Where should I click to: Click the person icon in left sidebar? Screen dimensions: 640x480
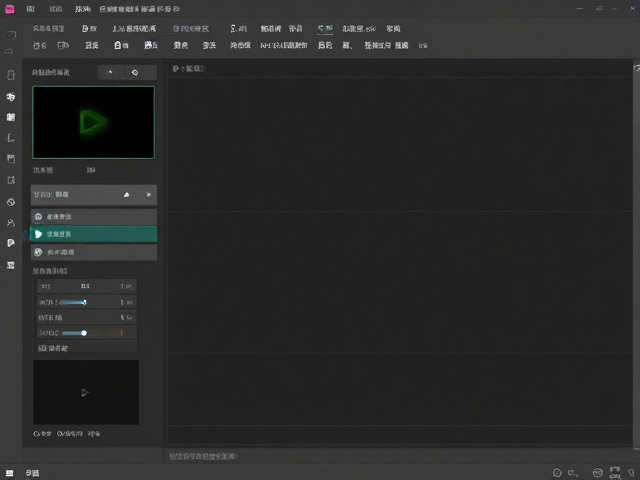click(11, 223)
